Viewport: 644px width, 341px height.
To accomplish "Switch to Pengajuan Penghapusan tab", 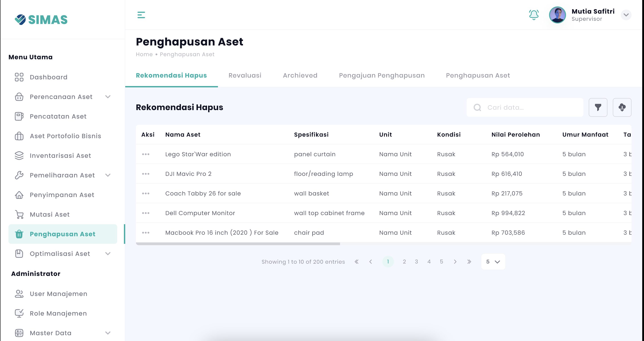I will 381,76.
